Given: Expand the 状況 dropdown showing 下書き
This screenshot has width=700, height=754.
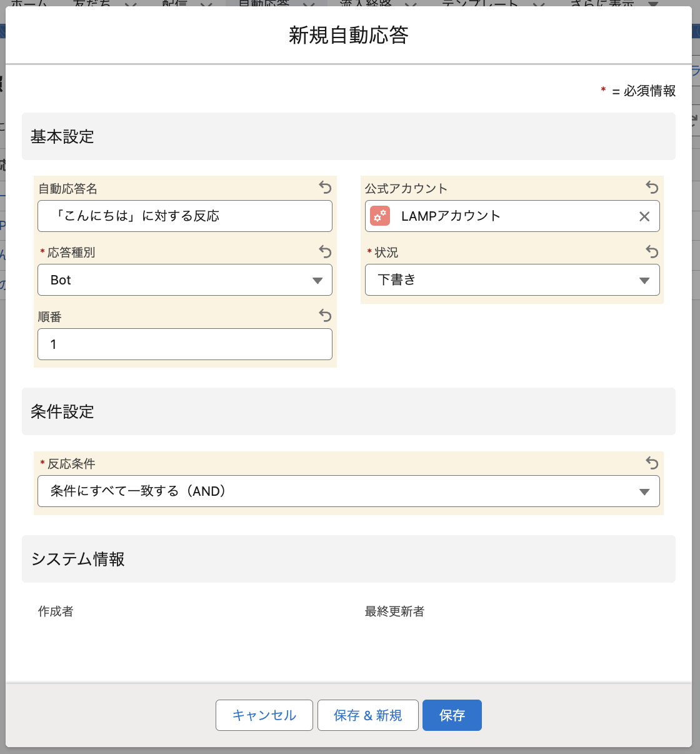Looking at the screenshot, I should 512,280.
